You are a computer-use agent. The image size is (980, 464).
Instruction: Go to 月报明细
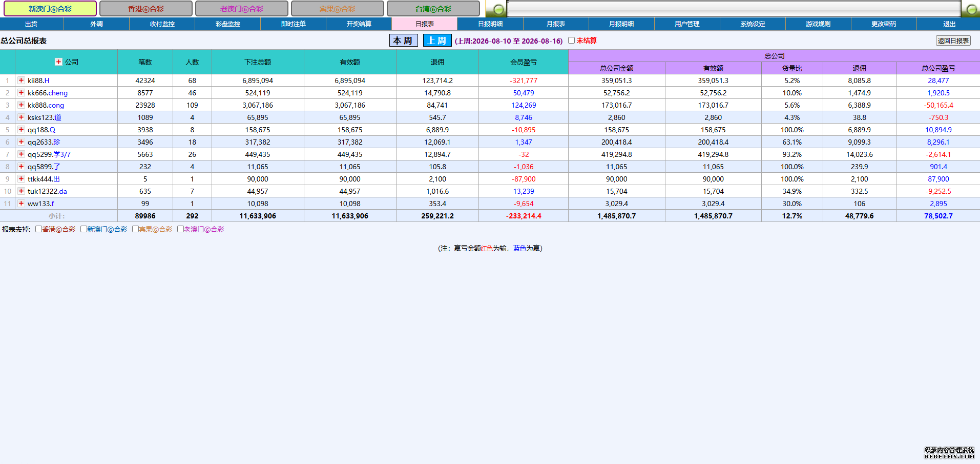[x=621, y=24]
